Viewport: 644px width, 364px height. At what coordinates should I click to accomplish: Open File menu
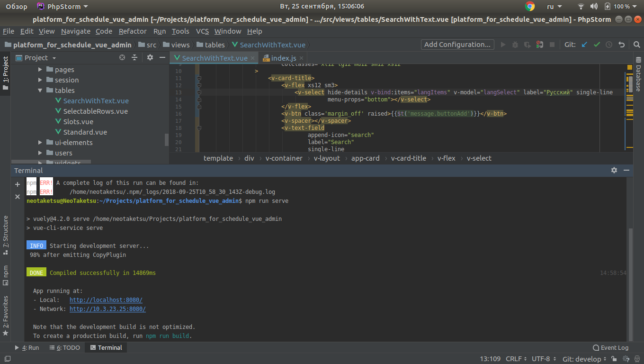click(9, 31)
